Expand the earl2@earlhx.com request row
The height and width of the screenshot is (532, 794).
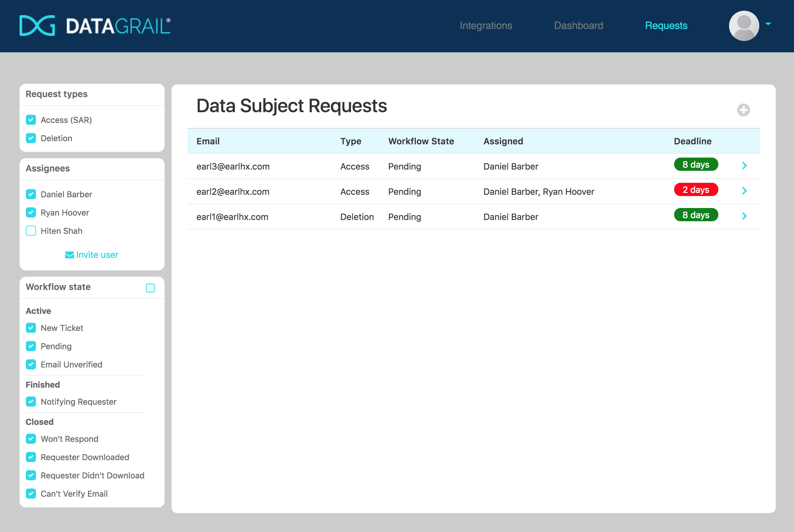click(744, 191)
